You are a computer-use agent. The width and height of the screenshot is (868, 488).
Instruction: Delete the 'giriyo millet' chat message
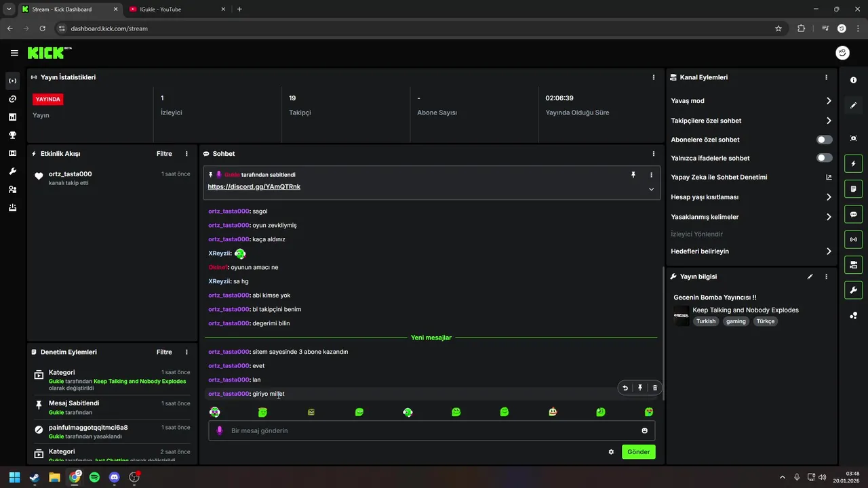pos(654,388)
